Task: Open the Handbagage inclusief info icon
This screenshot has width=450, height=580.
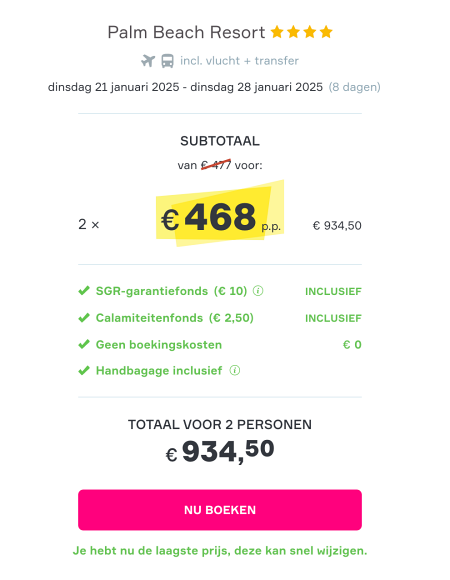Action: pyautogui.click(x=235, y=370)
